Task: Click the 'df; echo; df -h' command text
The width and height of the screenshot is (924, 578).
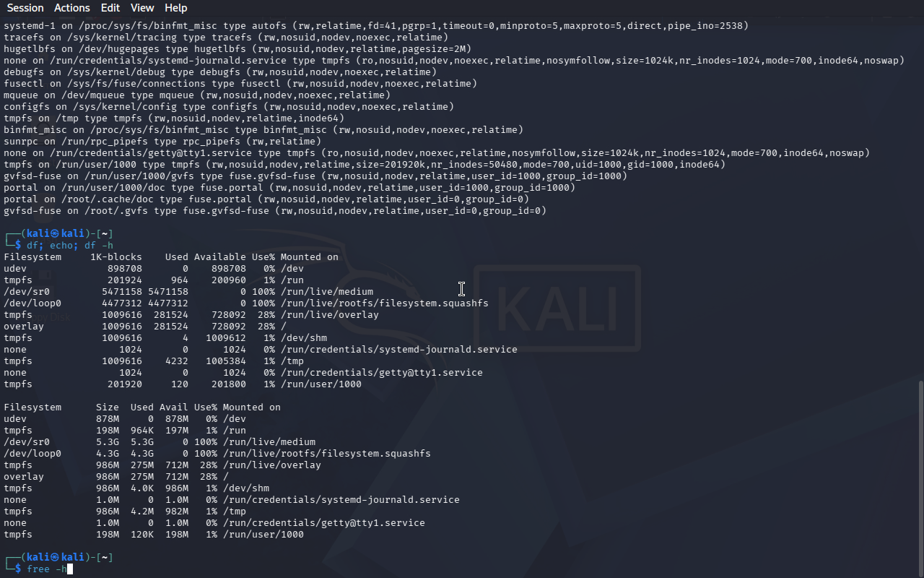Action: click(70, 245)
